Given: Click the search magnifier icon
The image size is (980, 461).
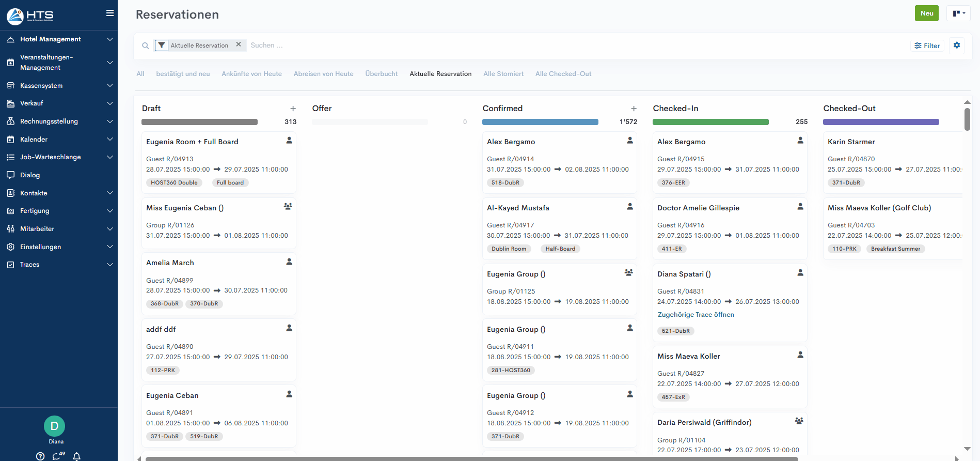Looking at the screenshot, I should coord(146,45).
